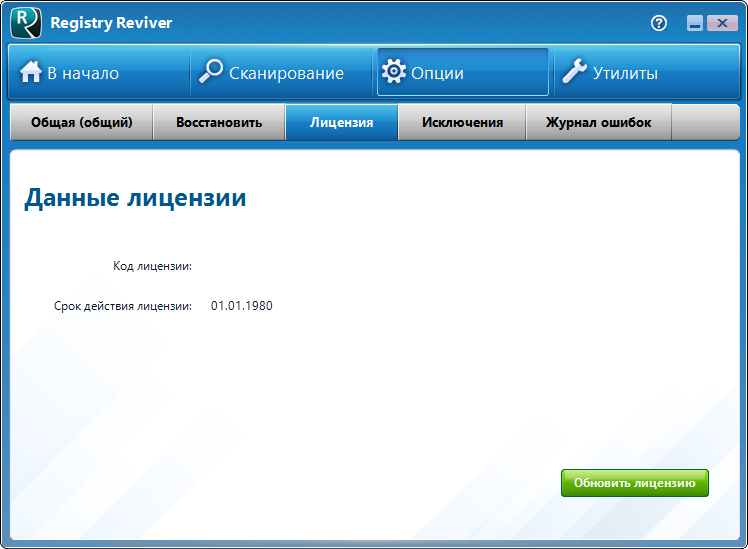Click the house icon for В начало
Screen dimensions: 748x549
pyautogui.click(x=31, y=72)
